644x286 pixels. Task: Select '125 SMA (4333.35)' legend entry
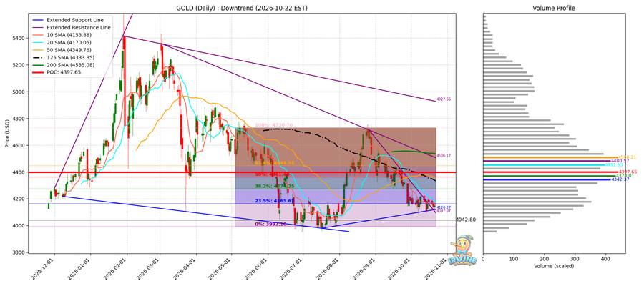(x=64, y=56)
